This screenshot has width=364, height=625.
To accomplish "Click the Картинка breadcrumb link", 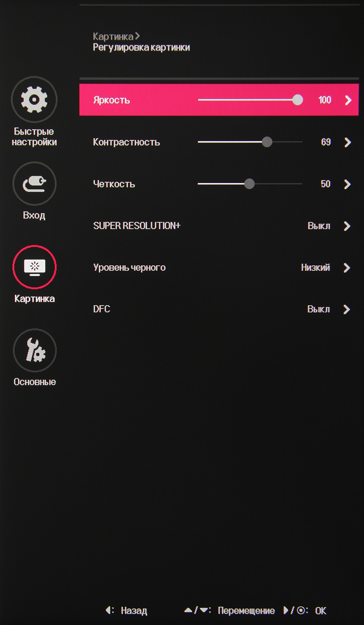I will point(113,36).
